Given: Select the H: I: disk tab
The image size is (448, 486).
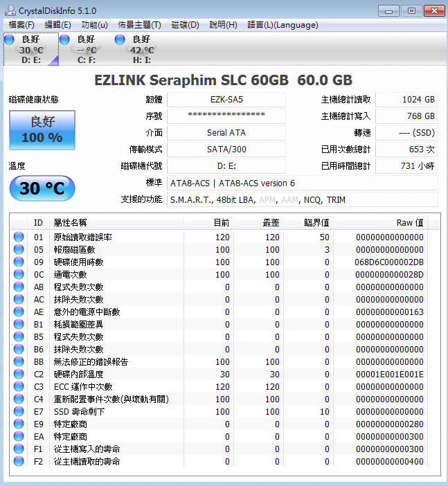Looking at the screenshot, I should tap(142, 49).
